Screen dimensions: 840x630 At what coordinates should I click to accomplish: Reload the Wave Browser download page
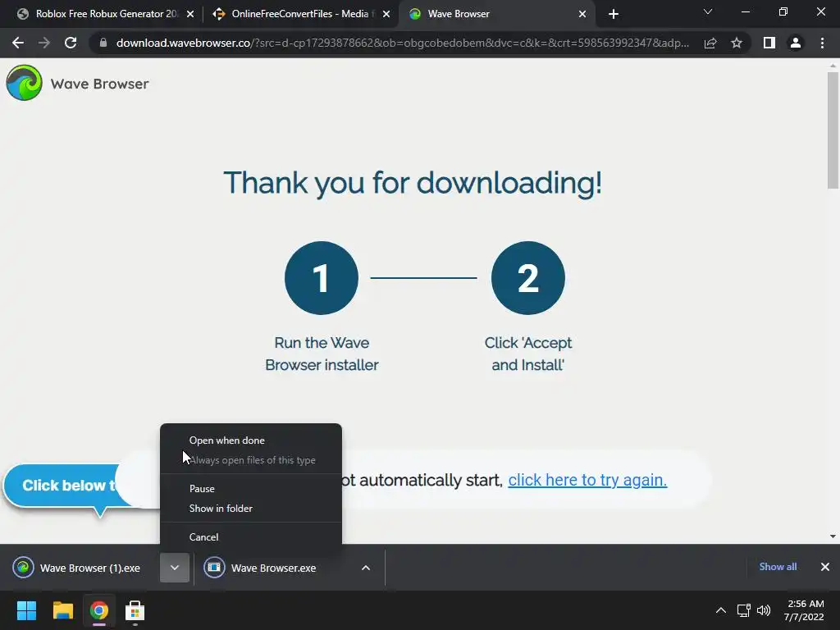point(71,43)
